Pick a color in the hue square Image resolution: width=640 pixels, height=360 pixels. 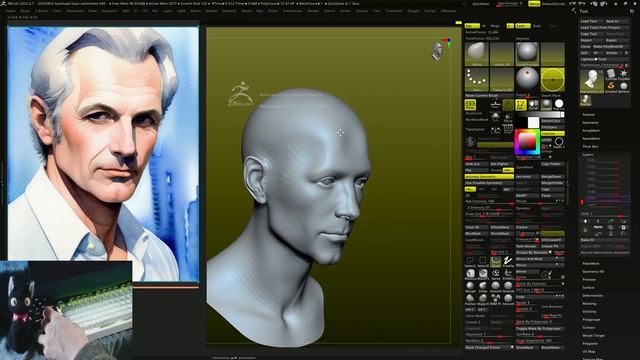coord(527,142)
